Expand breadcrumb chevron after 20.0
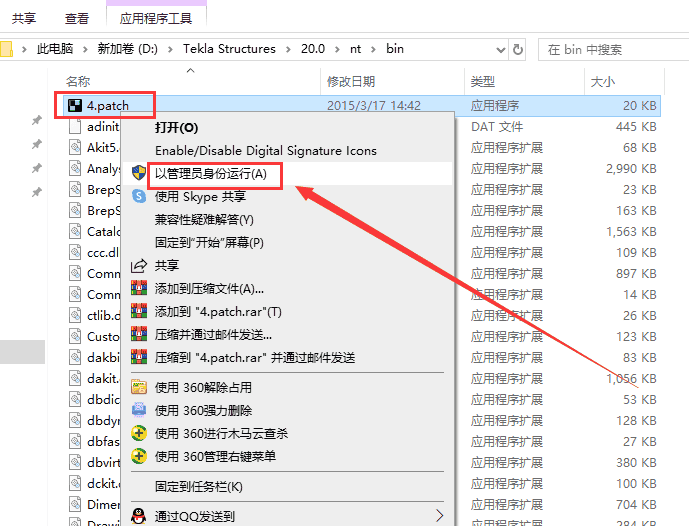Viewport: 689px width, 526px height. 337,49
